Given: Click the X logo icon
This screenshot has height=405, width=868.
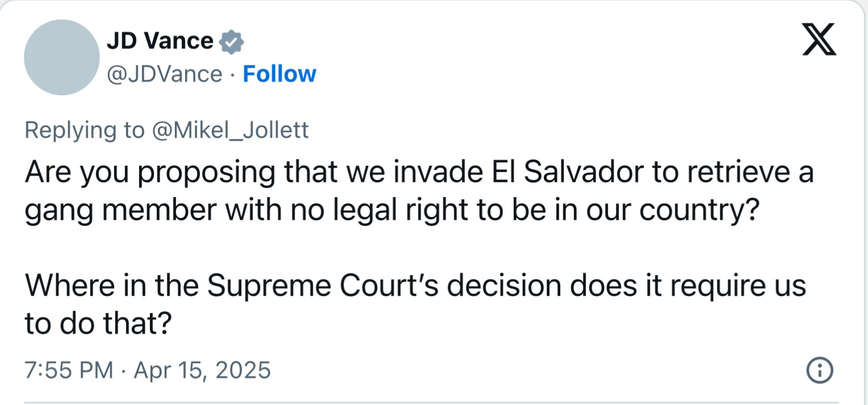Looking at the screenshot, I should click(819, 41).
